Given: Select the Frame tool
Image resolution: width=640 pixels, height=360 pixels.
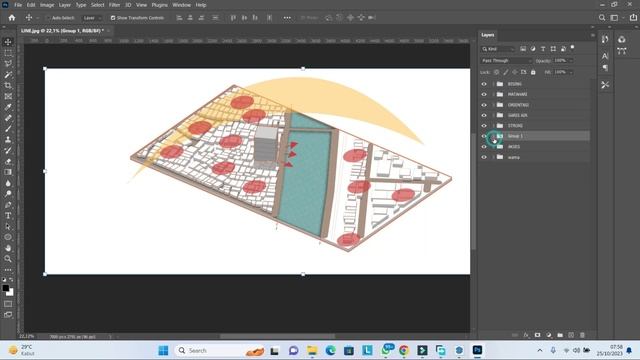Looking at the screenshot, I should click(8, 96).
